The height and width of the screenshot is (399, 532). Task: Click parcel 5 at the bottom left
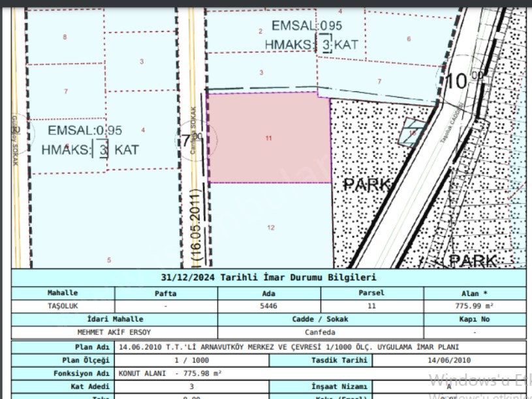click(x=109, y=260)
